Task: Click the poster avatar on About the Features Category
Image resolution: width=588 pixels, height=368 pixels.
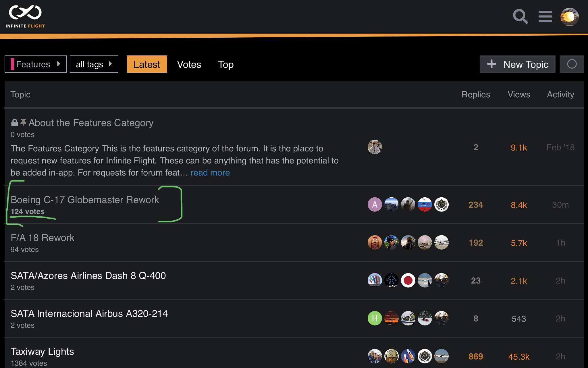Action: pos(375,147)
